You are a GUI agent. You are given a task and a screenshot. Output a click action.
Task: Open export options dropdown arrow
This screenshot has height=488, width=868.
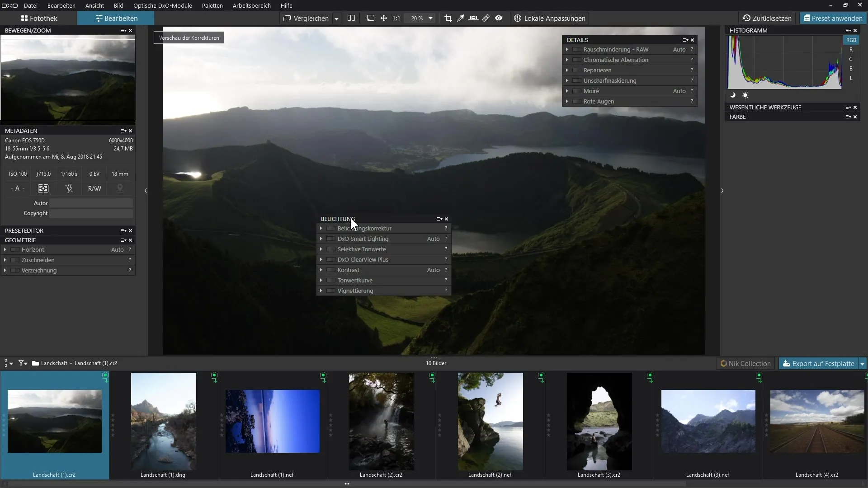point(862,364)
